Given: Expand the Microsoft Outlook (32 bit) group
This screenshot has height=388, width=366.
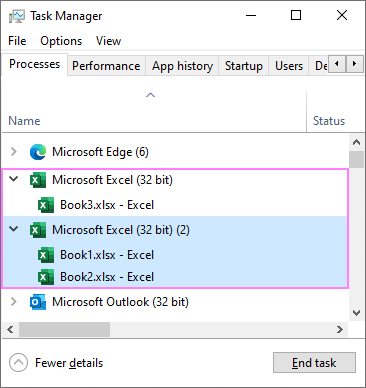Looking at the screenshot, I should (x=14, y=302).
